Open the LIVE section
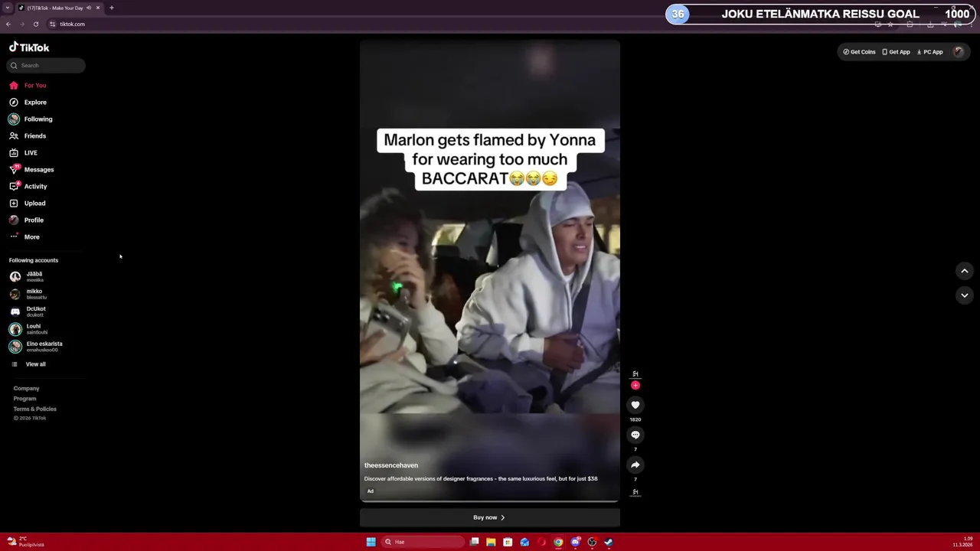The width and height of the screenshot is (980, 551). tap(24, 152)
